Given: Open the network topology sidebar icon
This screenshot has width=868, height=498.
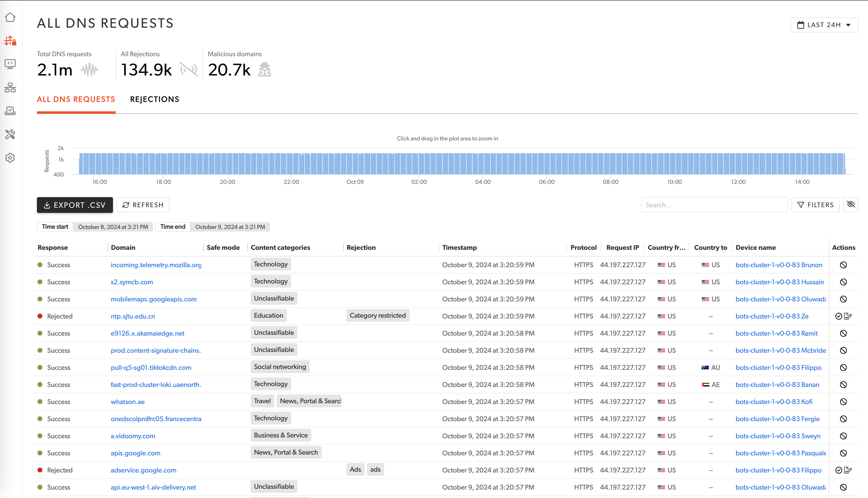Looking at the screenshot, I should tap(10, 87).
